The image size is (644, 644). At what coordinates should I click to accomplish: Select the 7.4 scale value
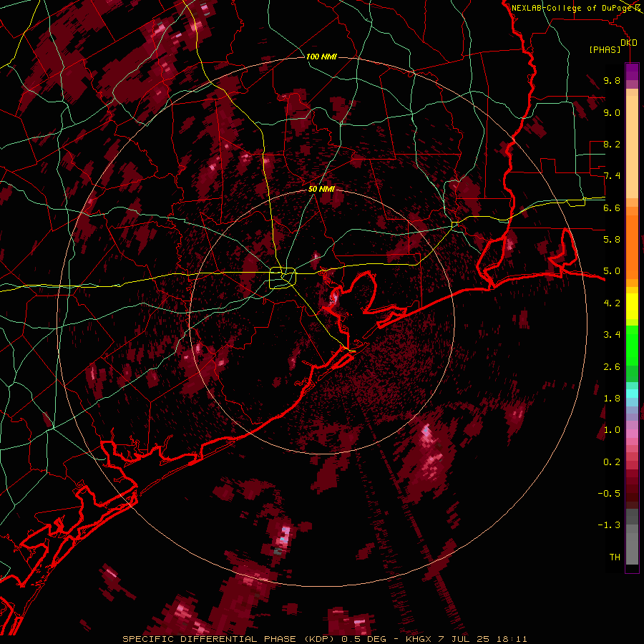(x=612, y=176)
